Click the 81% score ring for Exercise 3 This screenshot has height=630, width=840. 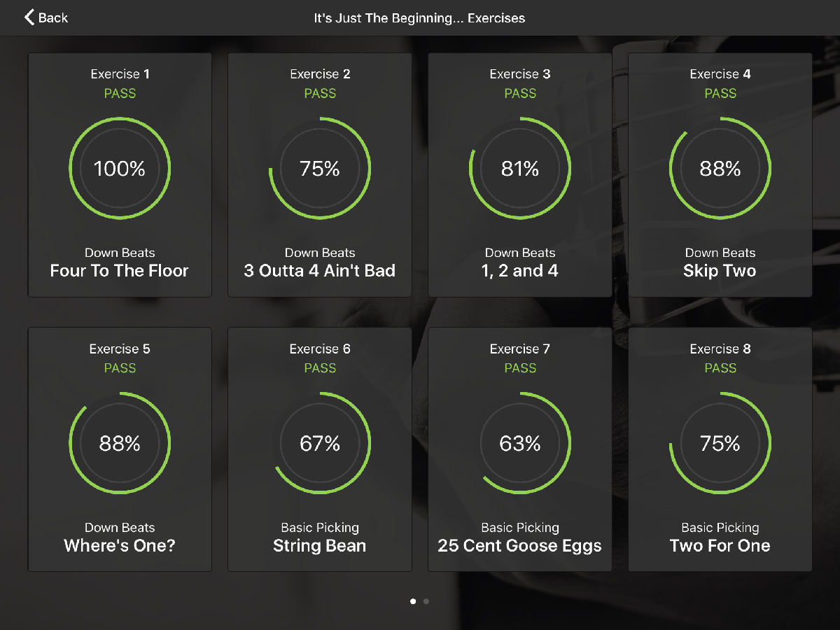coord(520,169)
